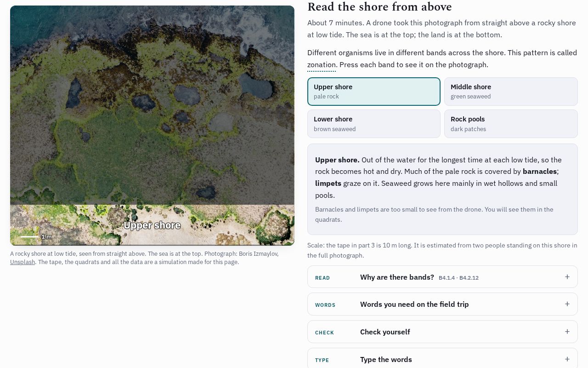Open the Unsplash photo credit link
This screenshot has height=368, width=588.
pyautogui.click(x=23, y=262)
